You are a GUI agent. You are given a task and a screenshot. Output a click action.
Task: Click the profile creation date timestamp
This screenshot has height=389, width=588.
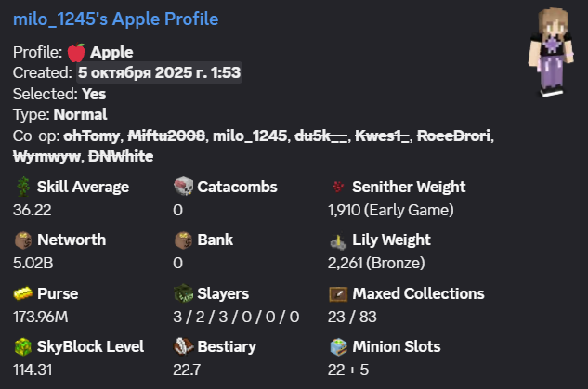(x=160, y=71)
